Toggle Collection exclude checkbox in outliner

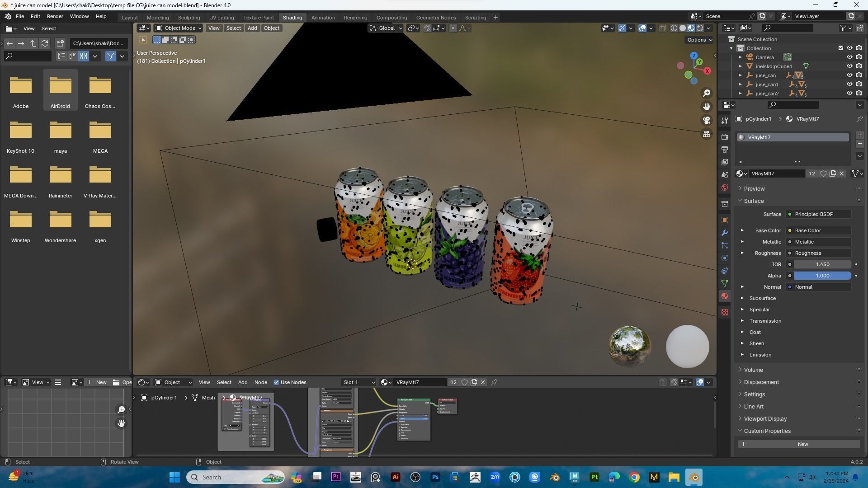[841, 48]
